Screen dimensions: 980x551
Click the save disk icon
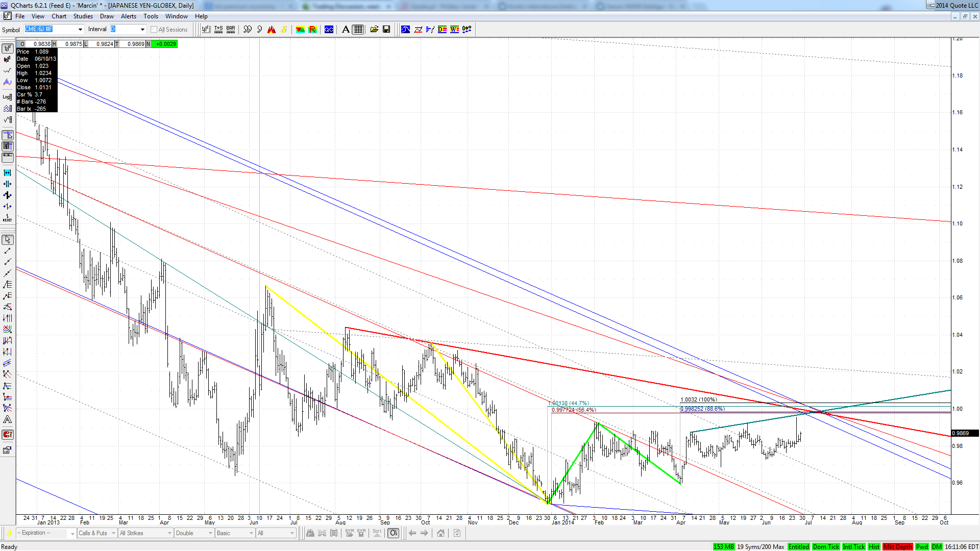pos(386,30)
